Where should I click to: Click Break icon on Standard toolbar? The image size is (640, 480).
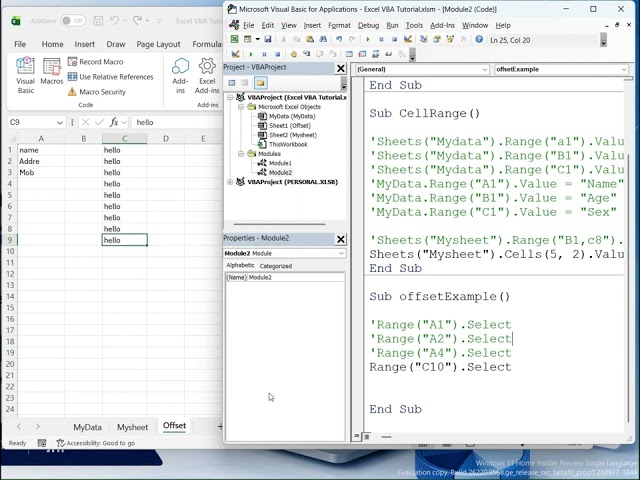(x=381, y=39)
